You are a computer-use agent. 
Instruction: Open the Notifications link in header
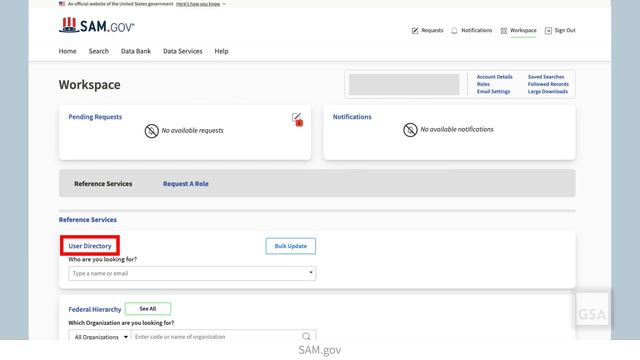pos(476,30)
